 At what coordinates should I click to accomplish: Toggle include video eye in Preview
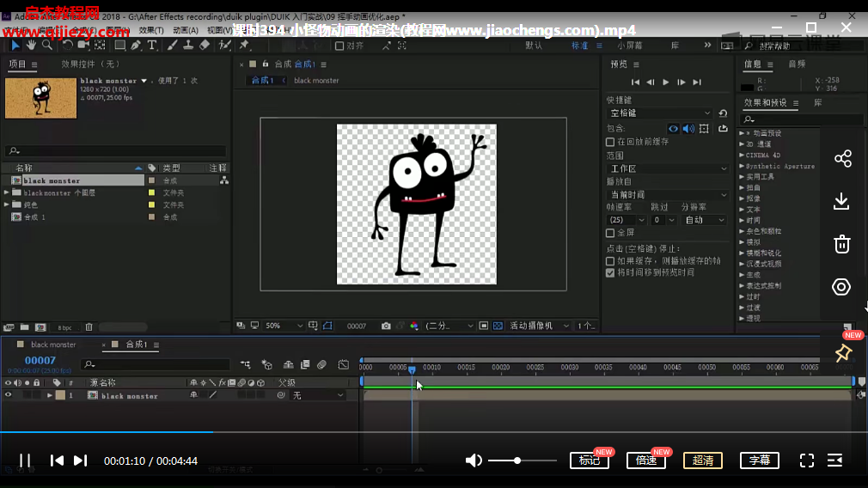point(673,128)
